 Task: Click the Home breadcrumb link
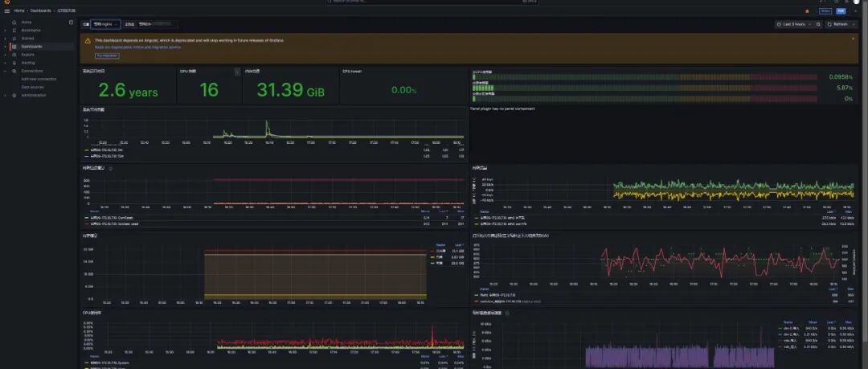point(18,10)
